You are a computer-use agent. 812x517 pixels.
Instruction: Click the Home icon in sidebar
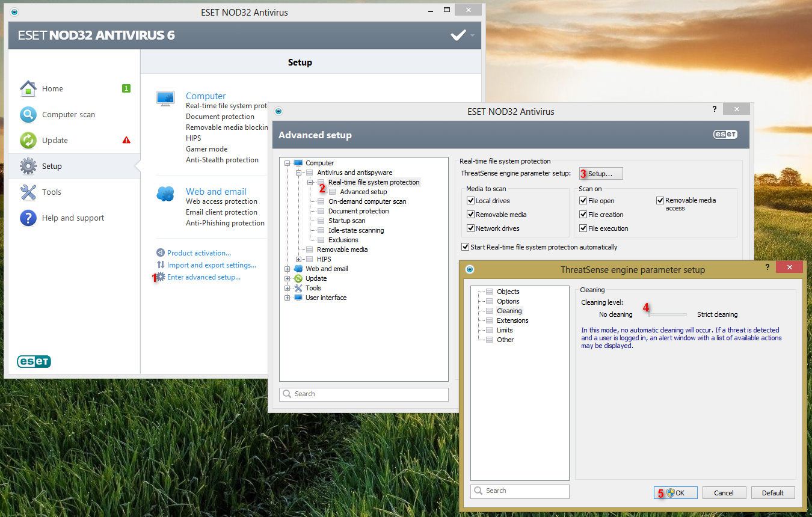click(x=28, y=88)
